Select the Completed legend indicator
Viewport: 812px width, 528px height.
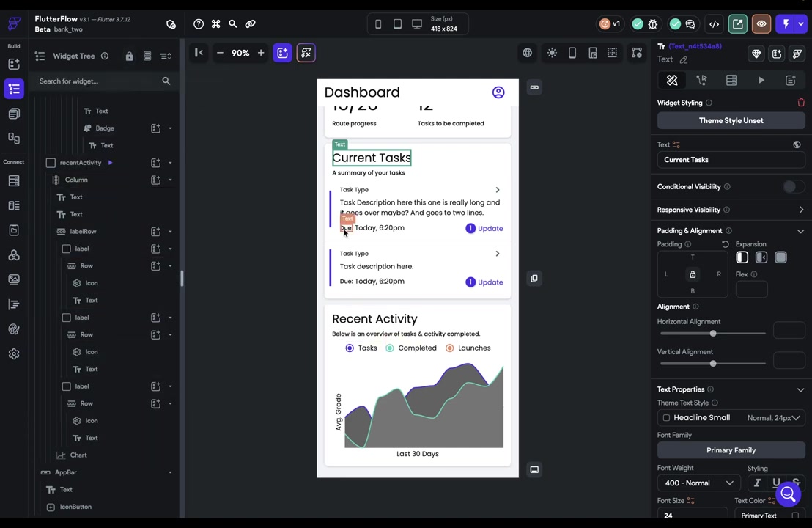[389, 348]
